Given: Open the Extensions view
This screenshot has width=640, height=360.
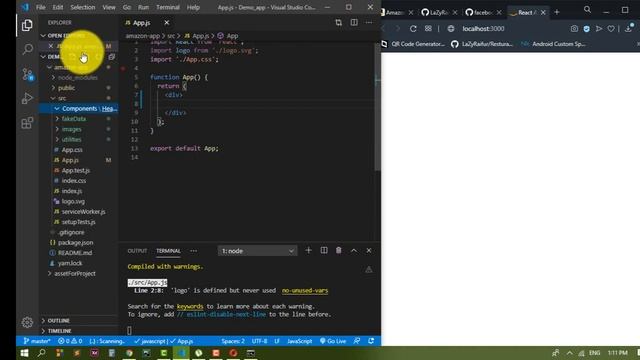Looking at the screenshot, I should click(27, 122).
